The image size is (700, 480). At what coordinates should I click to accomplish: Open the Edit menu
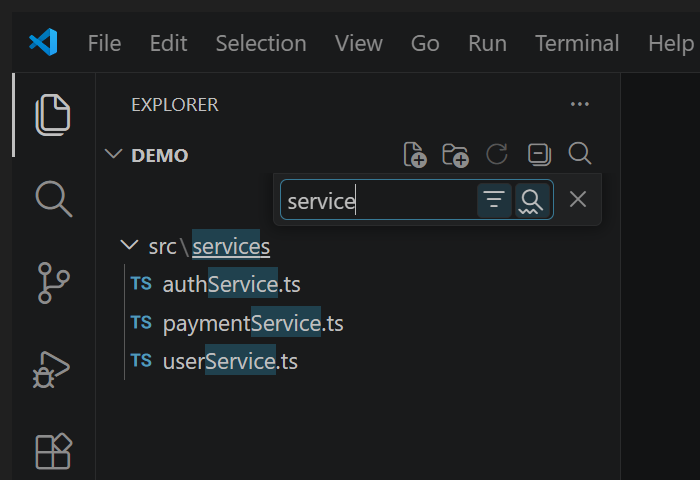[168, 43]
